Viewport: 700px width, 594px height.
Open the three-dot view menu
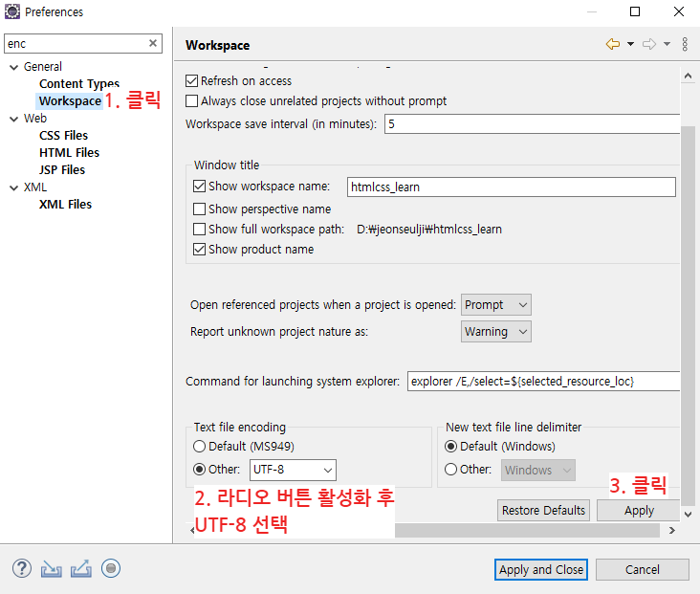point(685,44)
